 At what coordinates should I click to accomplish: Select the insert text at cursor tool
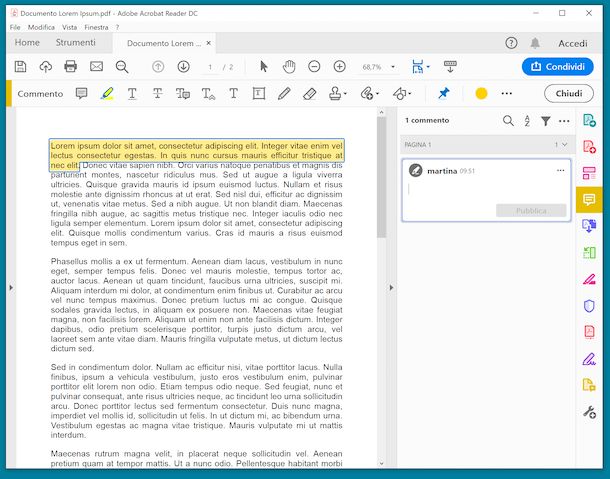[208, 93]
